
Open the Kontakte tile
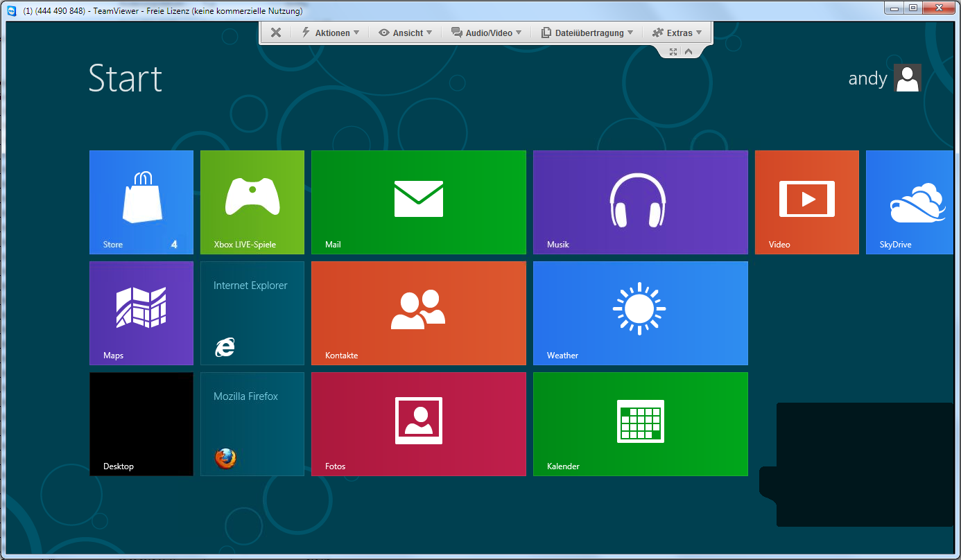pos(419,313)
